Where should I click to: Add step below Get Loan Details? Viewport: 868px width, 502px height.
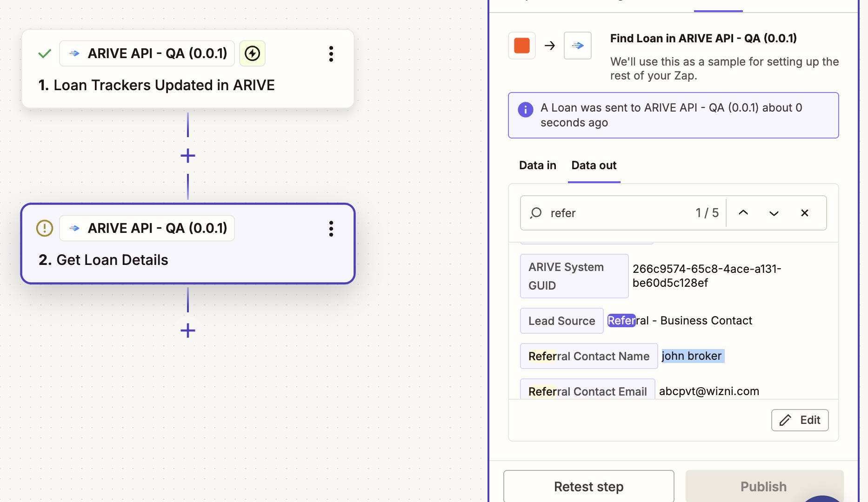(x=187, y=330)
